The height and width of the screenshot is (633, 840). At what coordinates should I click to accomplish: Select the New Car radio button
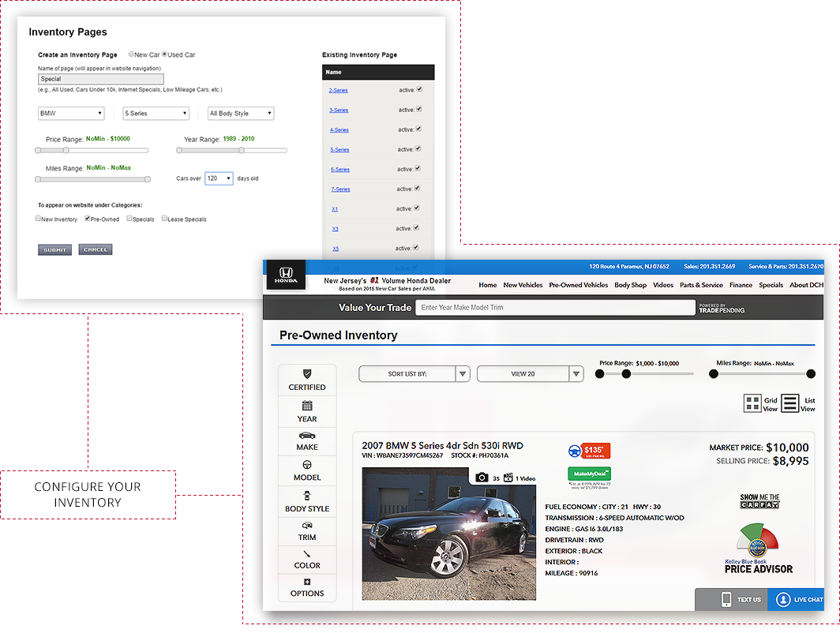click(131, 54)
